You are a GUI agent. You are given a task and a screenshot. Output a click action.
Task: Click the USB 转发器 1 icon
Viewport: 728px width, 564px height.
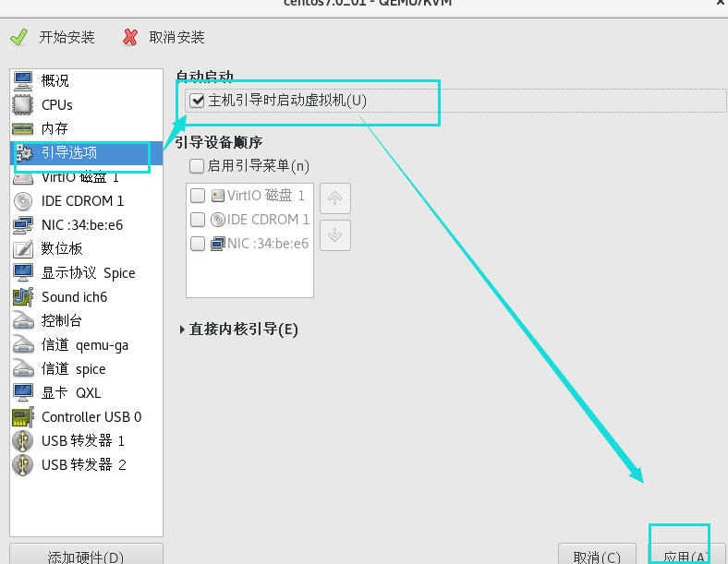[23, 441]
